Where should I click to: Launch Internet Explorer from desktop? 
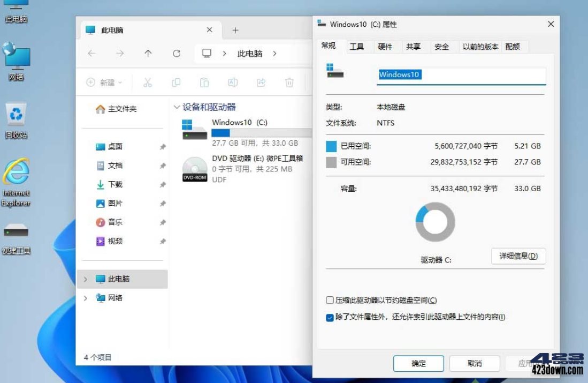pyautogui.click(x=16, y=182)
